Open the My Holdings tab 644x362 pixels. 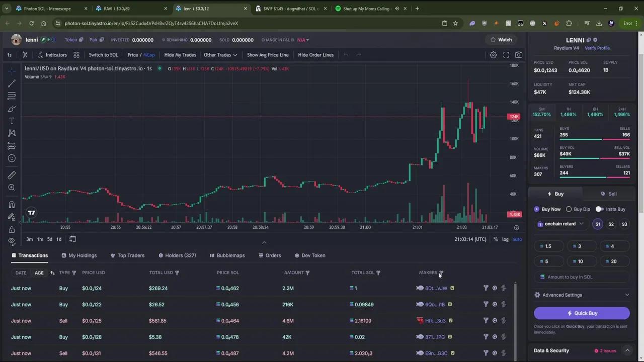point(79,255)
